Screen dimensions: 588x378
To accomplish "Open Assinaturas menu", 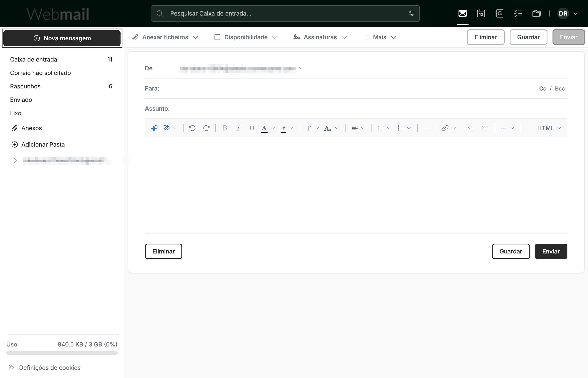I will coord(320,37).
